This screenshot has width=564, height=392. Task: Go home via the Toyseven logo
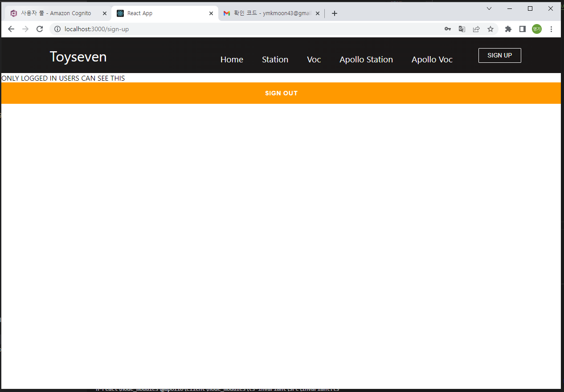pos(78,57)
